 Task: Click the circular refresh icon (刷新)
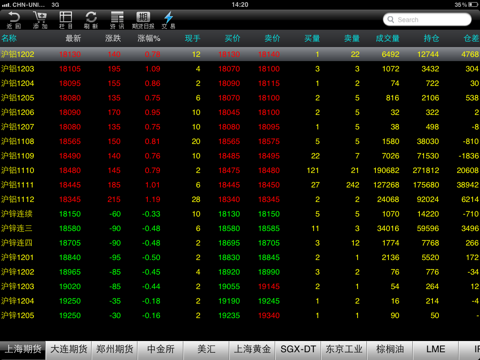tap(91, 20)
